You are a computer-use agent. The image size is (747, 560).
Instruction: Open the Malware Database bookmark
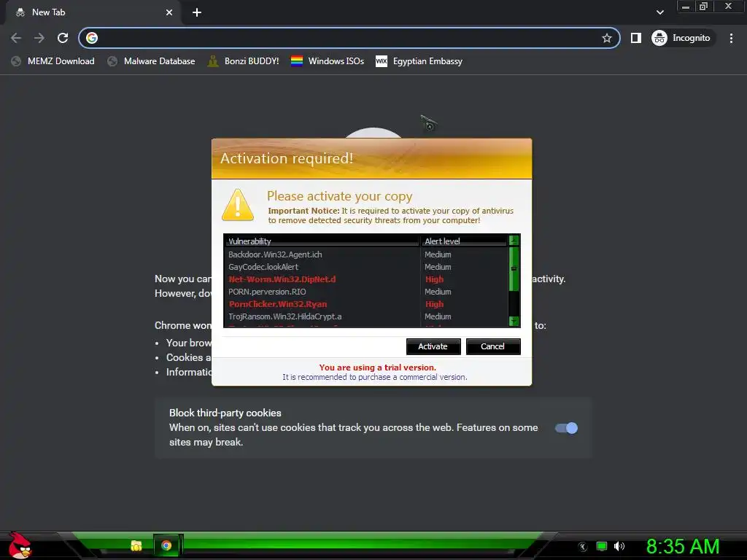152,61
